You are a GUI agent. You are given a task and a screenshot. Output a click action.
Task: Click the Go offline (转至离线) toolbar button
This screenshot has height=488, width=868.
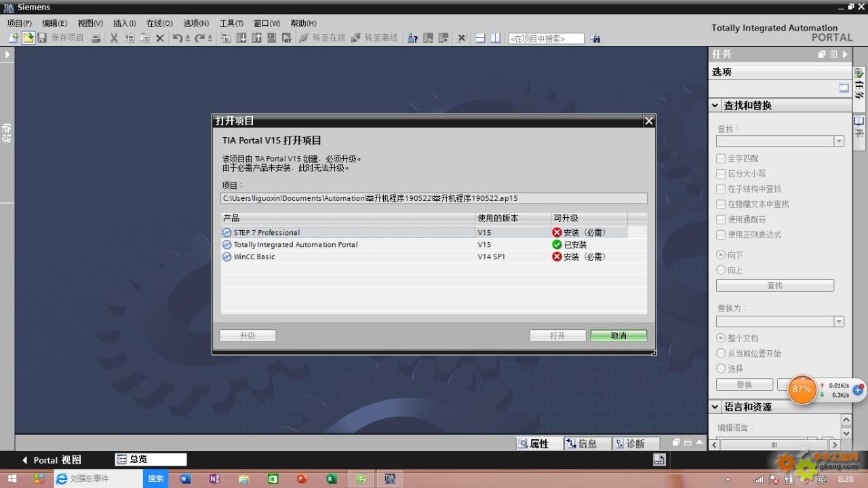[x=374, y=38]
